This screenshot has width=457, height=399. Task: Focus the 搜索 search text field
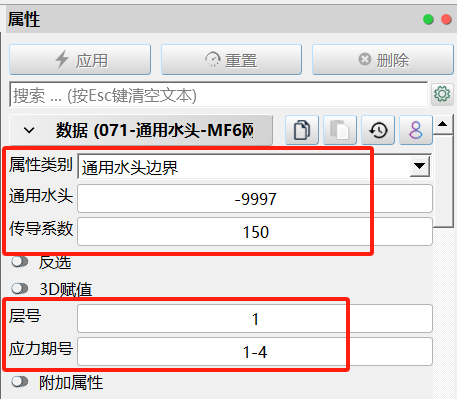[219, 95]
